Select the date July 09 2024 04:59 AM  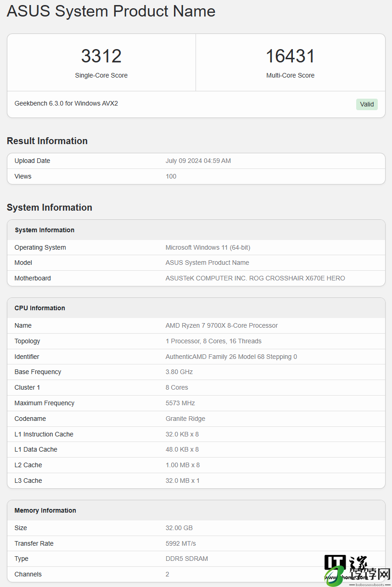click(198, 161)
